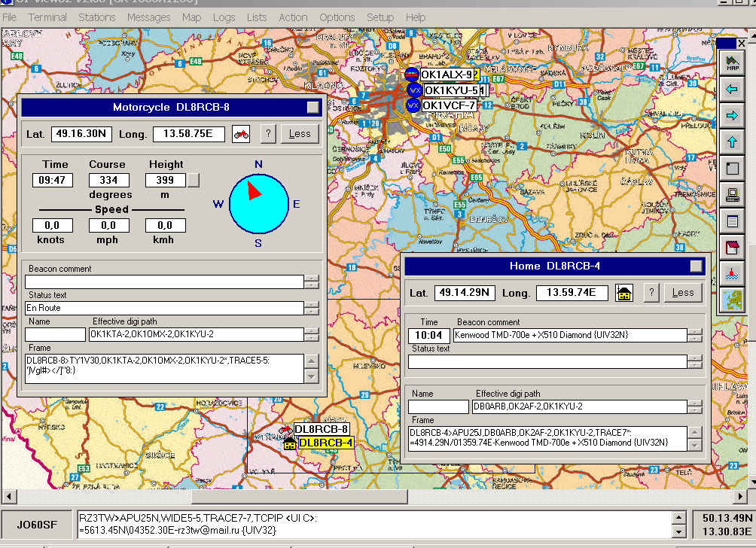Open the Europe map thumbnail icon

[x=730, y=301]
